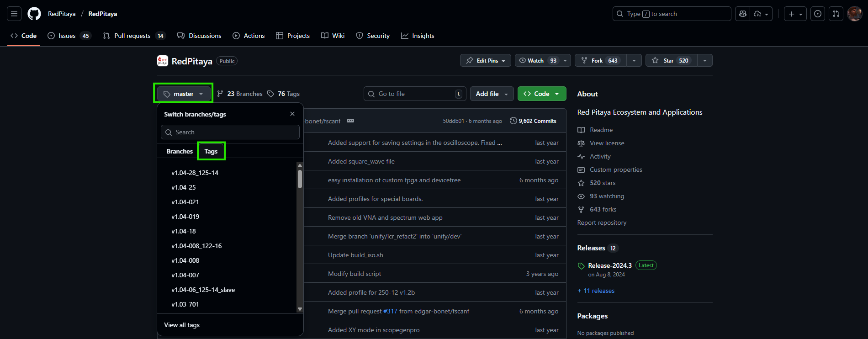Click the tag list scroll down arrow
The height and width of the screenshot is (339, 868).
pyautogui.click(x=300, y=309)
